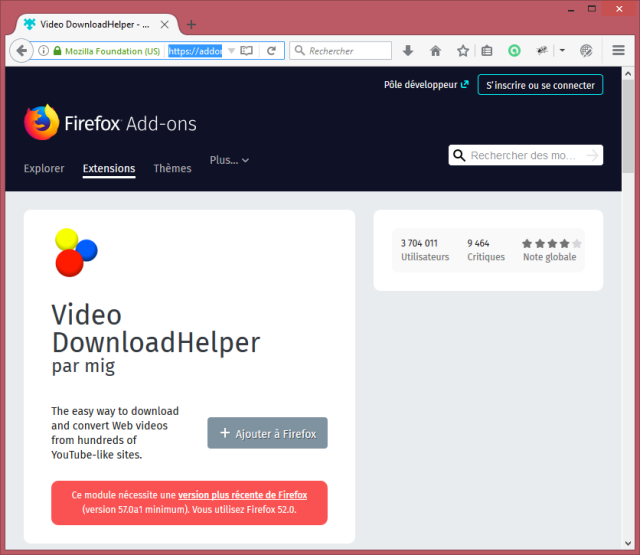Go back with the back arrow button
This screenshot has width=640, height=555.
21,51
